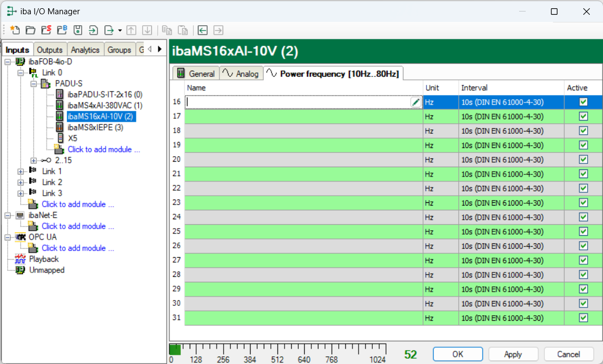Disable the Active checkbox for row 31
603x364 pixels.
point(583,318)
